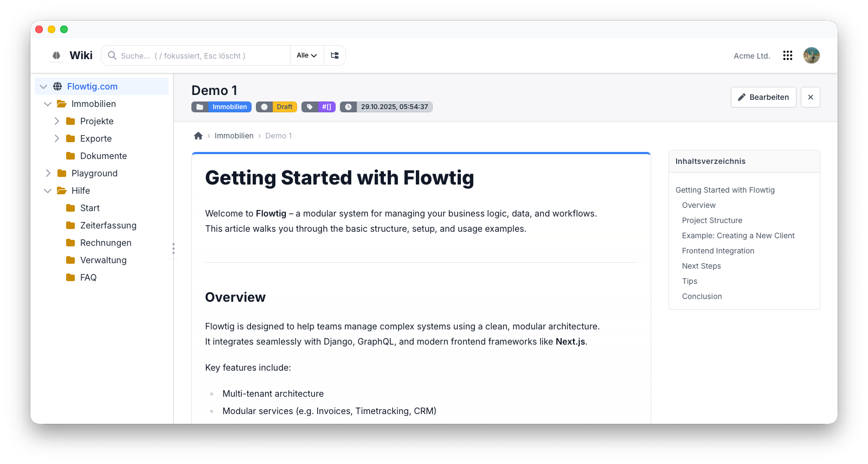868x464 pixels.
Task: Click the macOS green maximize window button
Action: [64, 29]
